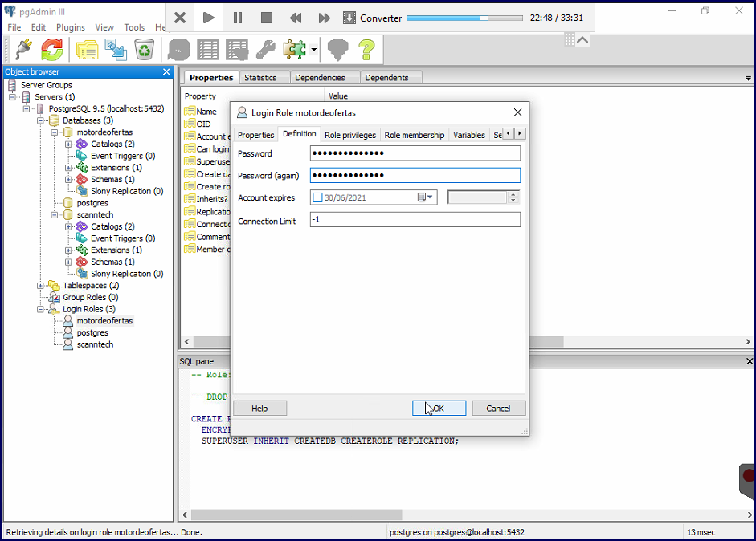Viewport: 756px width, 541px height.
Task: Open the dialog's Properties tab
Action: tap(255, 135)
